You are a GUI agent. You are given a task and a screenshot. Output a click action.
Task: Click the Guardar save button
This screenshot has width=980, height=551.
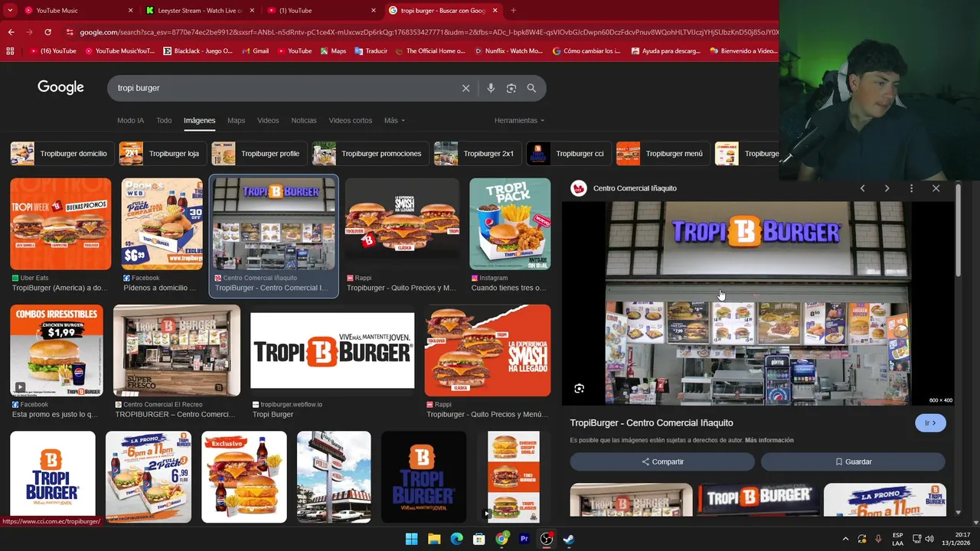853,461
